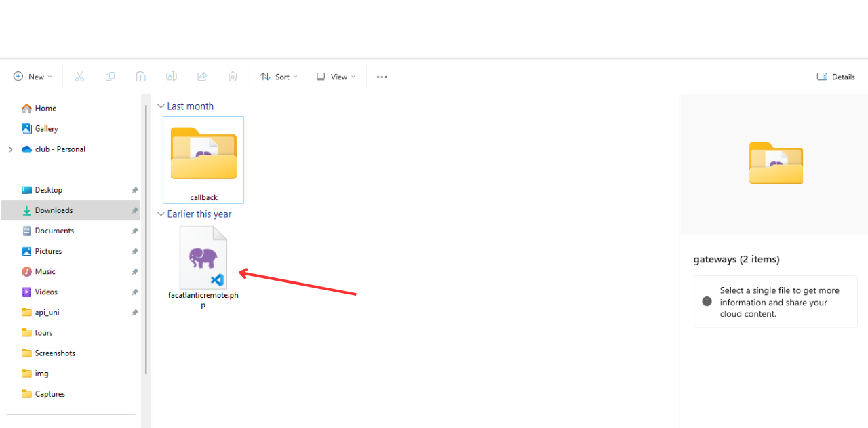Click the Cut scissors icon
This screenshot has height=428, width=868.
[x=79, y=77]
